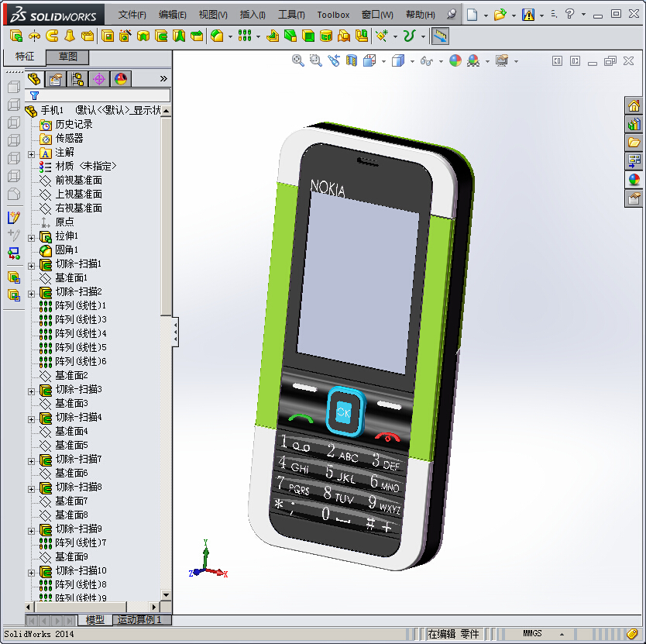The height and width of the screenshot is (644, 646).
Task: Click Zoom to Fit in view toolbar
Action: point(298,61)
